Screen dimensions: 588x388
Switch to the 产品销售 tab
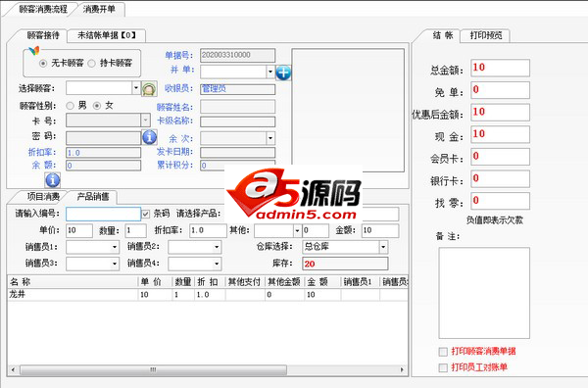93,196
